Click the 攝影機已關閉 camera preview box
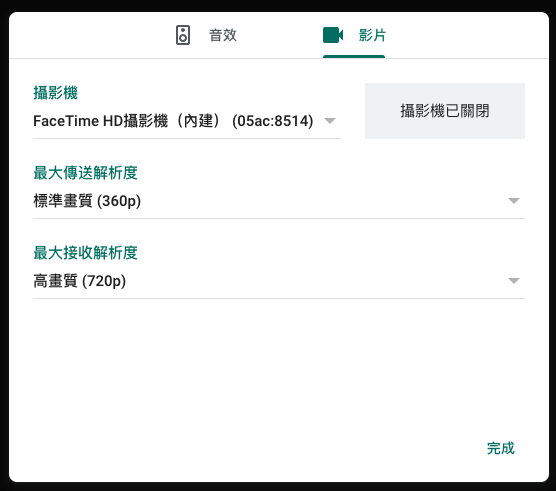Screen dimensions: 556x491 (x=445, y=111)
